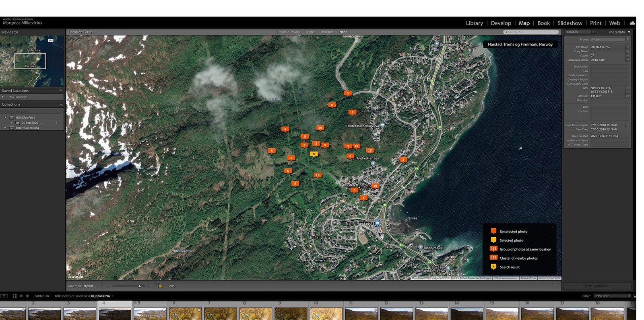Click the File Name action button
The image size is (644, 320).
coord(627,47)
